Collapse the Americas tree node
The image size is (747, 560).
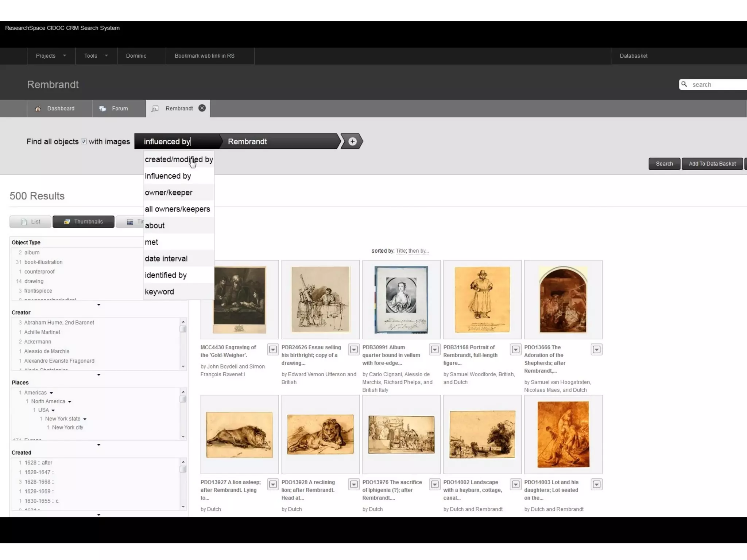(51, 393)
